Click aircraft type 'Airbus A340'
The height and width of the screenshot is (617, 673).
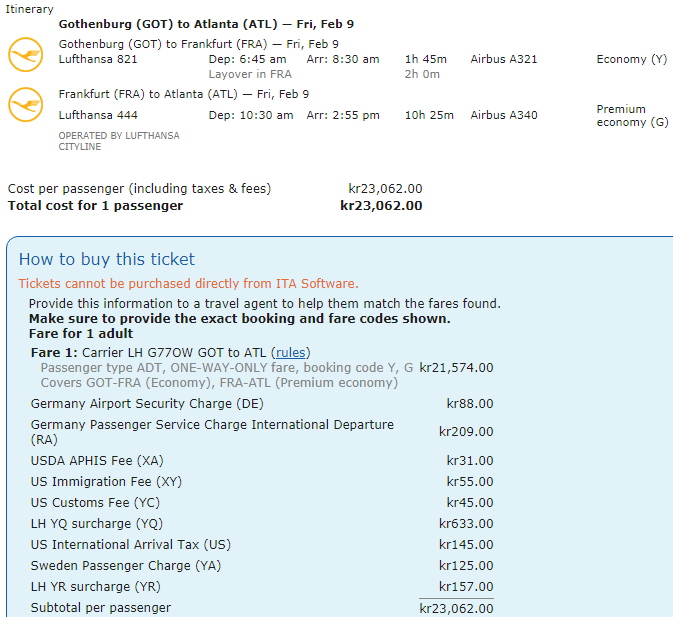(504, 115)
